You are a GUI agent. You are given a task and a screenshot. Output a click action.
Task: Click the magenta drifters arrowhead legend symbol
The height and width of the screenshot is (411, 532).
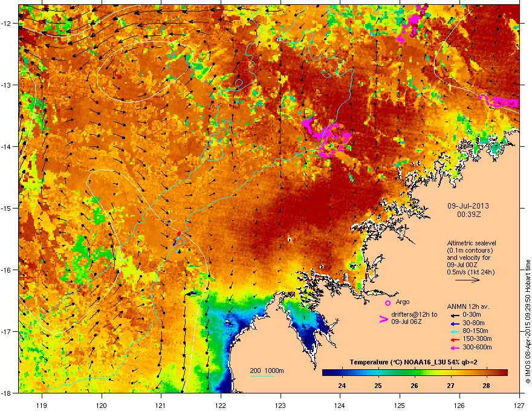(383, 319)
